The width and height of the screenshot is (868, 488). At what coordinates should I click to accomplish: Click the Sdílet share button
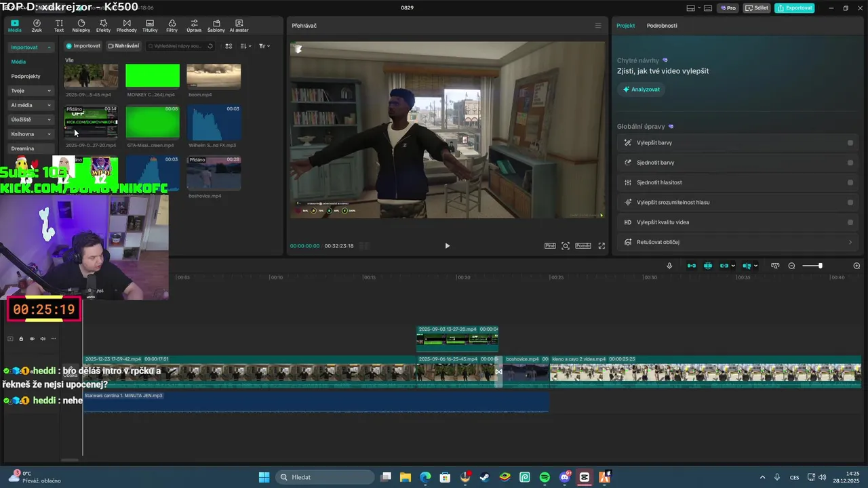757,8
